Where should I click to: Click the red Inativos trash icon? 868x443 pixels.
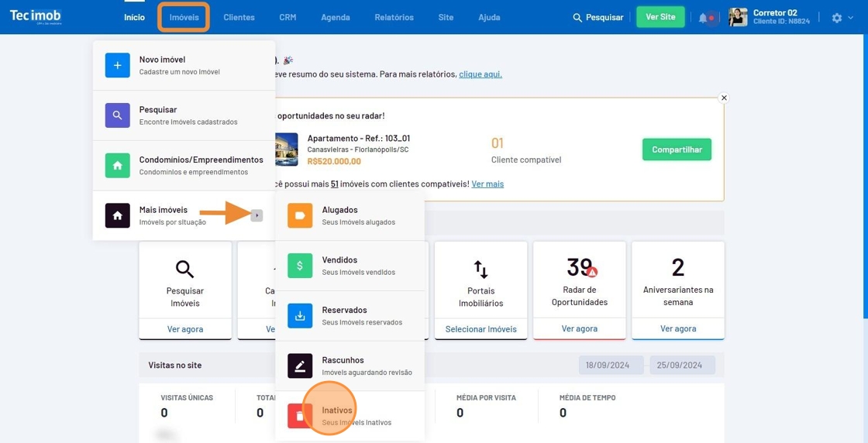click(x=299, y=416)
